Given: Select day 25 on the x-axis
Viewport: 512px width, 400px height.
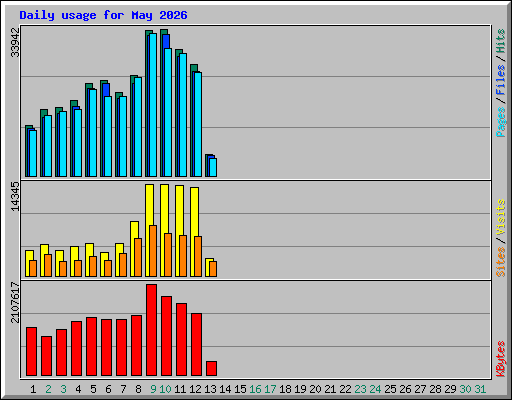Looking at the screenshot, I should click(390, 389).
